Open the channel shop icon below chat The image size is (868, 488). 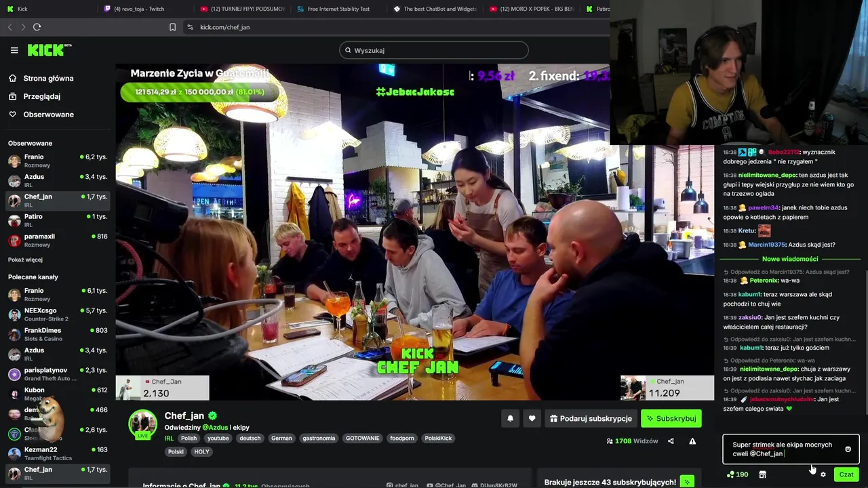[x=762, y=474]
